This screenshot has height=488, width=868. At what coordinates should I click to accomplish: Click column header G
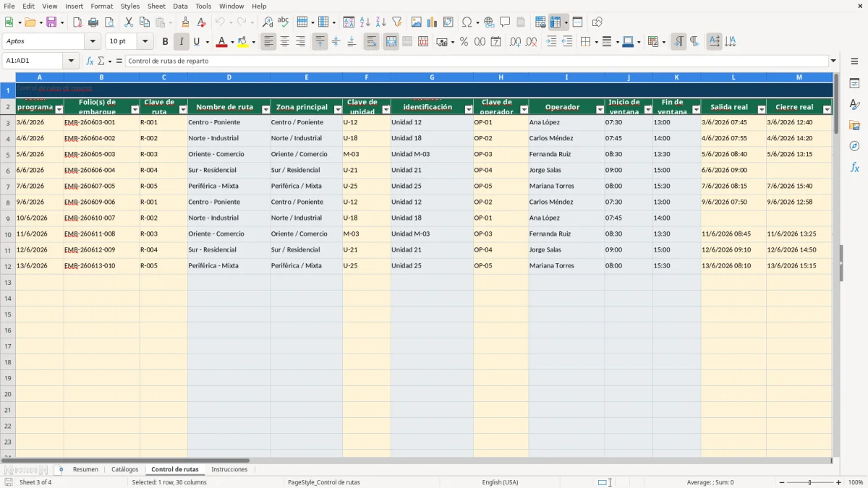432,77
